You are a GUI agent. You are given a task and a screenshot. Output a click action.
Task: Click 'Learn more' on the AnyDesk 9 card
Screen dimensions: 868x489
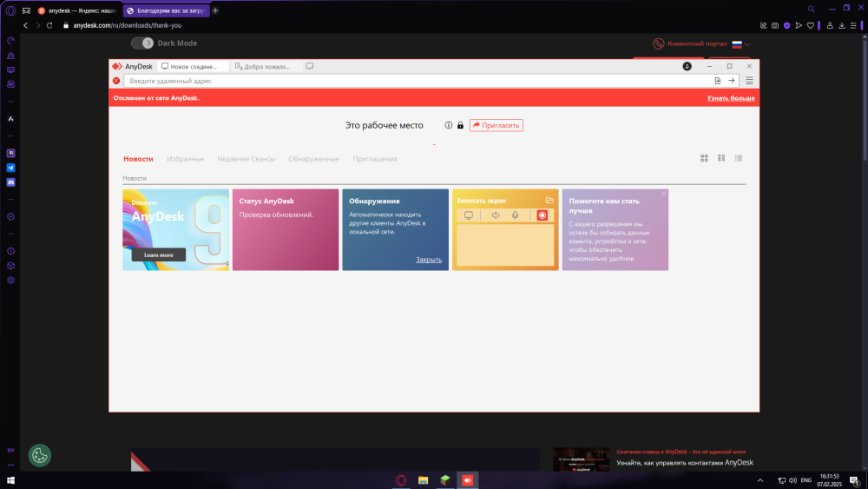tap(159, 254)
